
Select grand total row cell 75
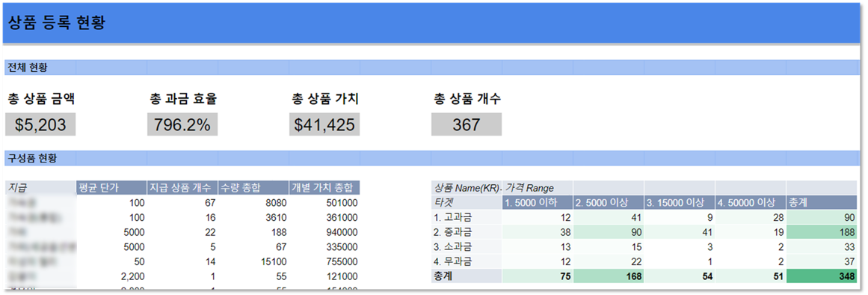tap(538, 276)
